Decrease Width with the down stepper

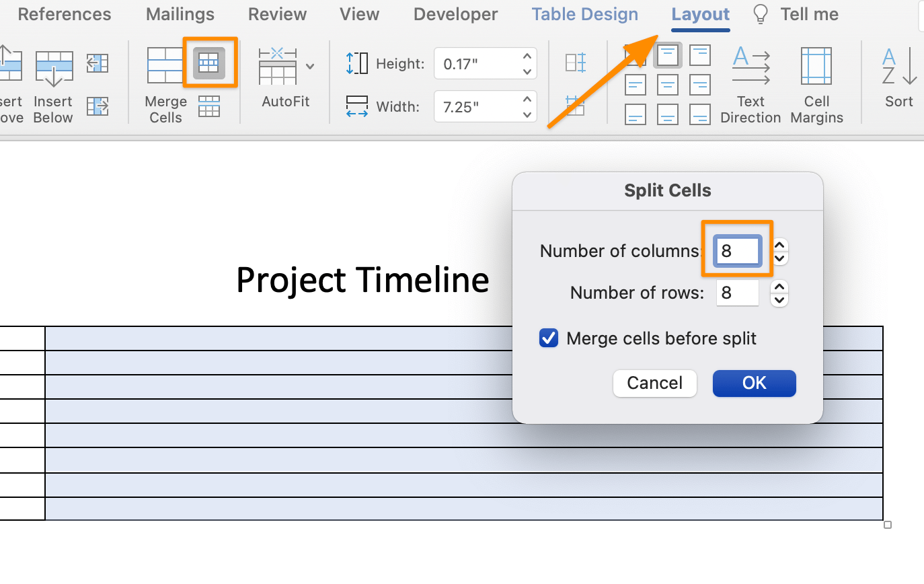[x=527, y=114]
